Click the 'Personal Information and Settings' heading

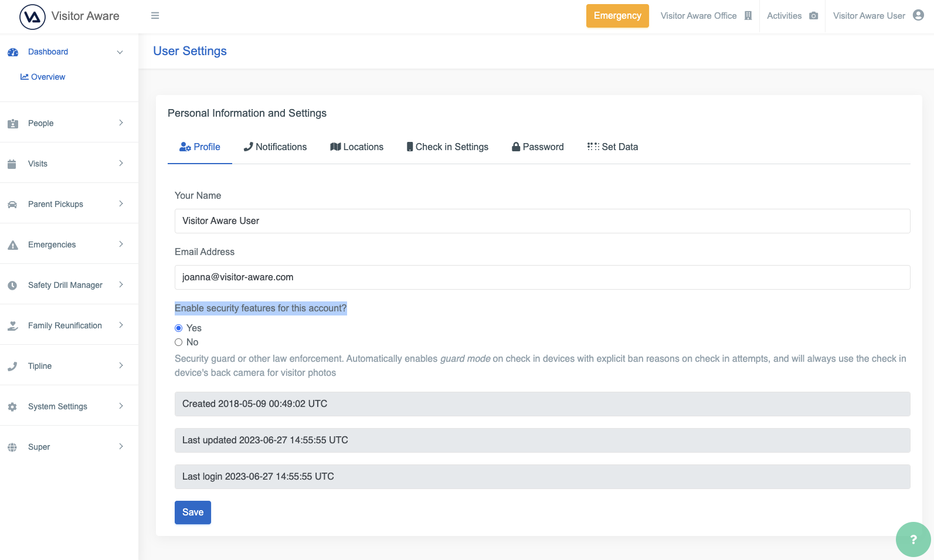[x=247, y=113]
